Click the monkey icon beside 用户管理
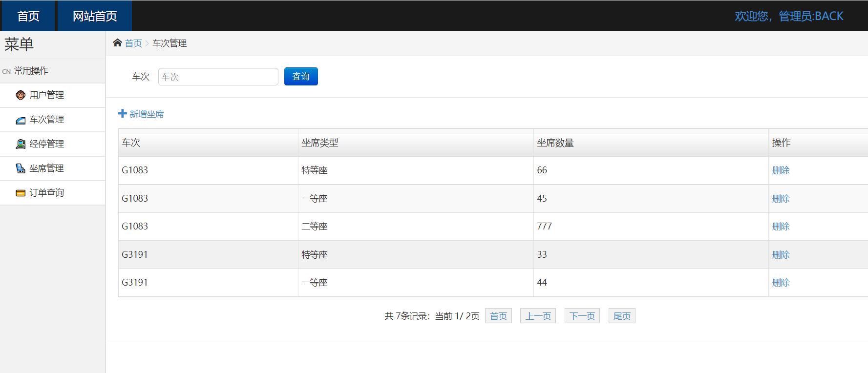868x373 pixels. click(21, 95)
